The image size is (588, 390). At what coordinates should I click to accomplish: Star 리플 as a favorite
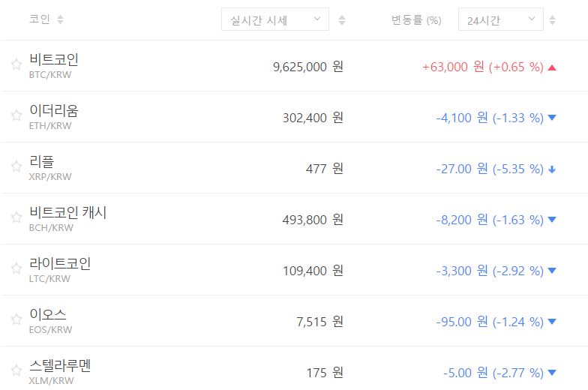pyautogui.click(x=16, y=166)
